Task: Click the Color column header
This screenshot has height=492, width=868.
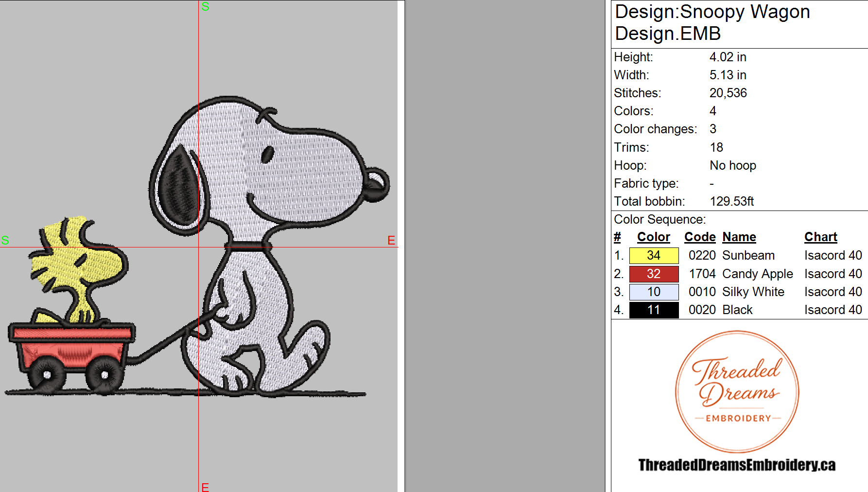Action: 654,237
